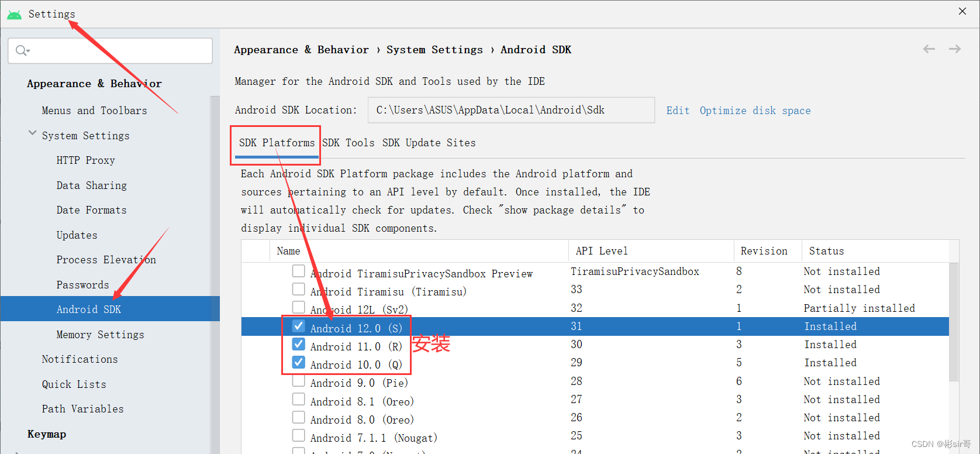The width and height of the screenshot is (980, 454).
Task: Switch to the SDK Tools tab
Action: click(x=348, y=143)
